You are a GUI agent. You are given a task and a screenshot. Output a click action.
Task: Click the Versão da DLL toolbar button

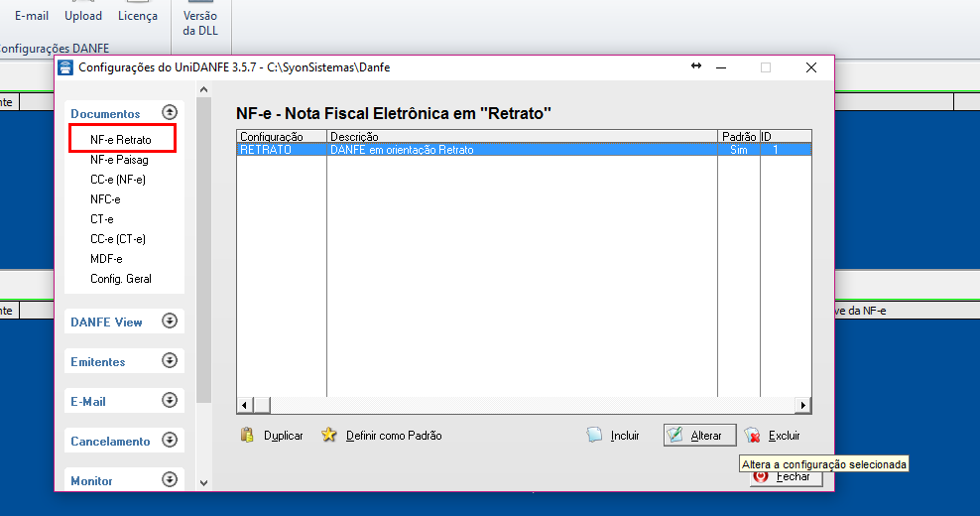click(200, 22)
